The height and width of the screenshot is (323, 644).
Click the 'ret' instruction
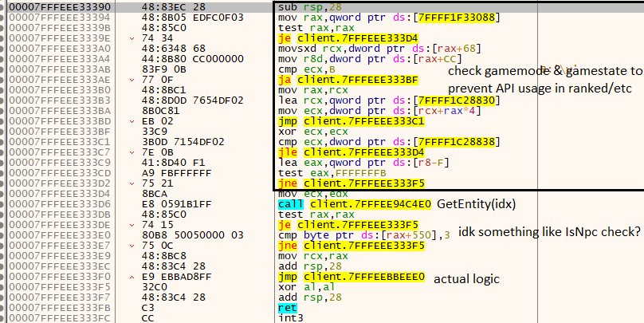pos(288,307)
